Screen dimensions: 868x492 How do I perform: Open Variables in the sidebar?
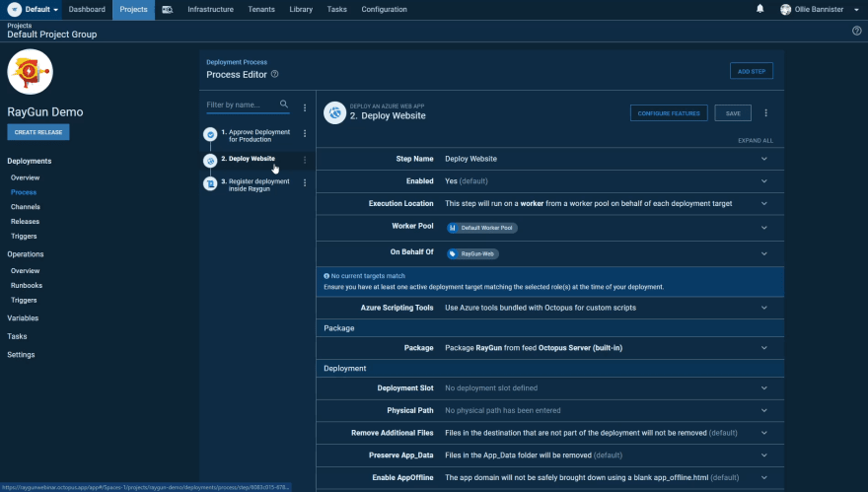click(23, 318)
